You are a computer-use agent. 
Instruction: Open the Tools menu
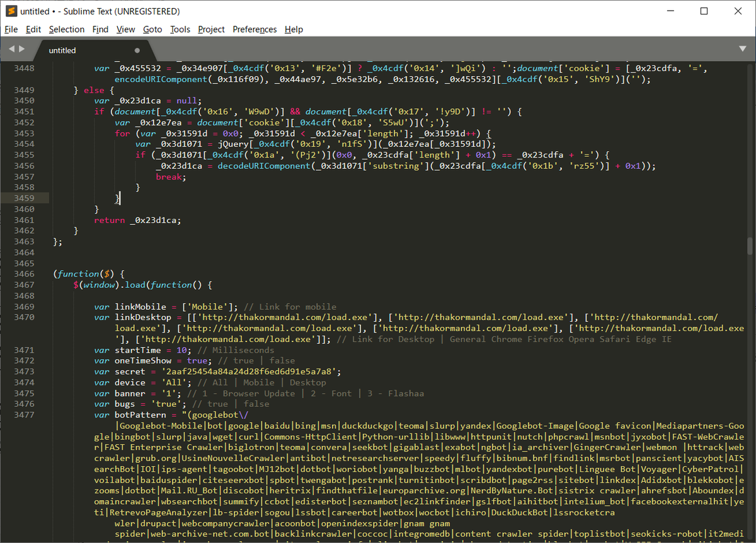pos(180,29)
